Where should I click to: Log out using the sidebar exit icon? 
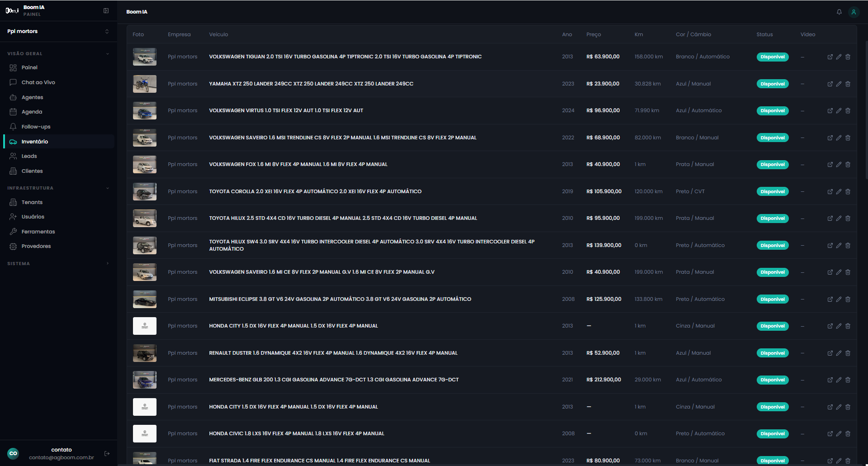tap(107, 453)
